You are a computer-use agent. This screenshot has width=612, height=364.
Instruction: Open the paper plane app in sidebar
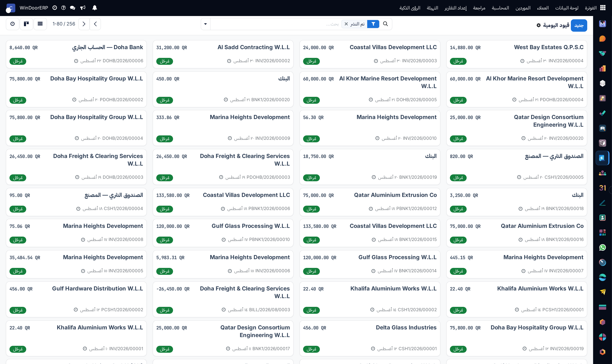(x=602, y=292)
